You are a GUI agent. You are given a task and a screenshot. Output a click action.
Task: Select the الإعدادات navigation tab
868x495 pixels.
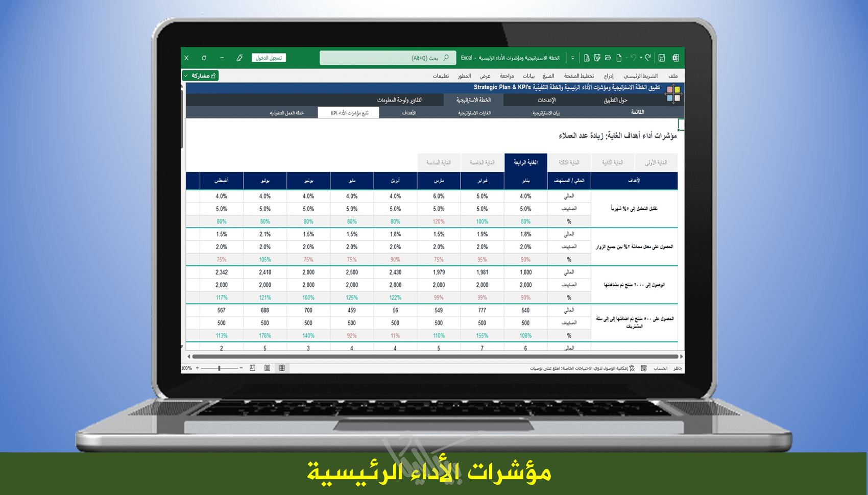pos(546,100)
